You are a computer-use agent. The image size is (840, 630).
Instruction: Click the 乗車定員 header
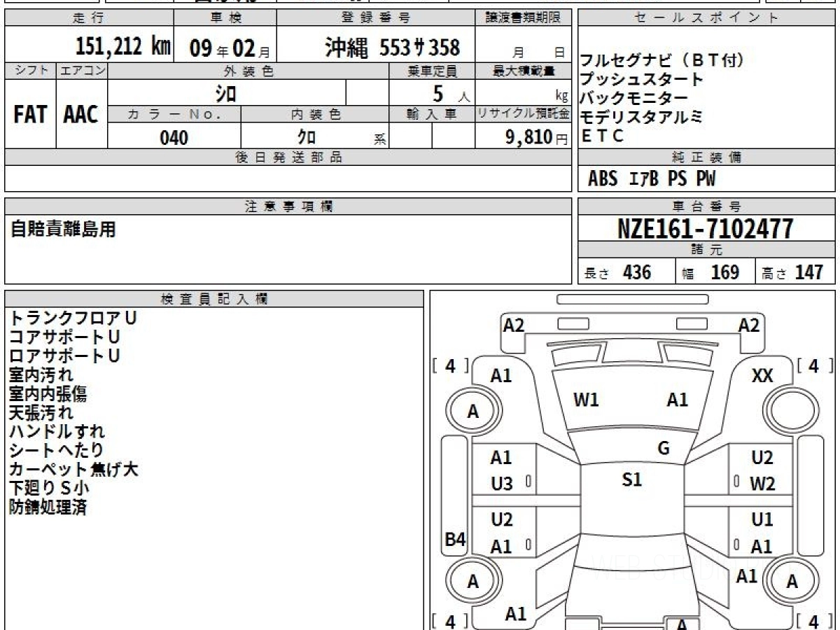click(x=432, y=71)
